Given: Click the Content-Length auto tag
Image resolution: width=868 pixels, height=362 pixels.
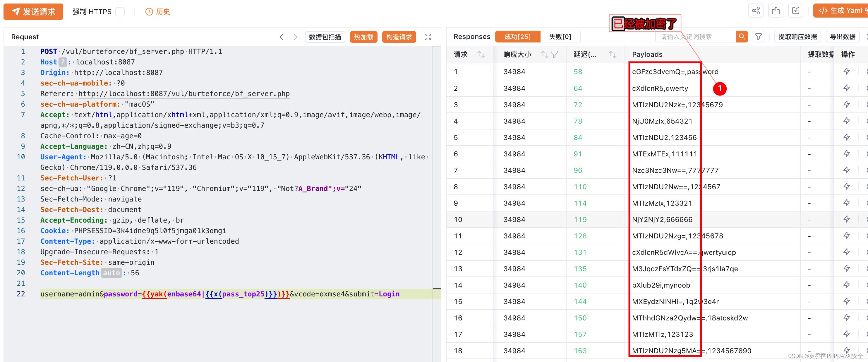Looking at the screenshot, I should pos(111,273).
